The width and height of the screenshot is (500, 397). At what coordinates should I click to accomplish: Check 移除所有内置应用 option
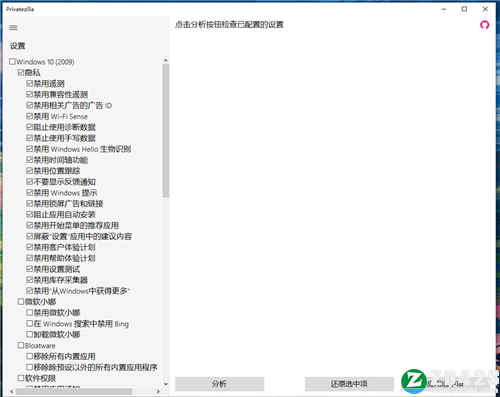29,356
